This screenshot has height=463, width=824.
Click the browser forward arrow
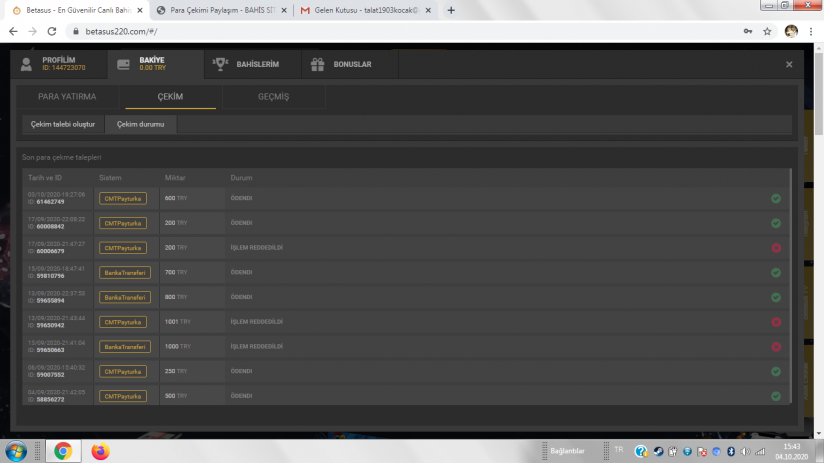click(x=33, y=32)
